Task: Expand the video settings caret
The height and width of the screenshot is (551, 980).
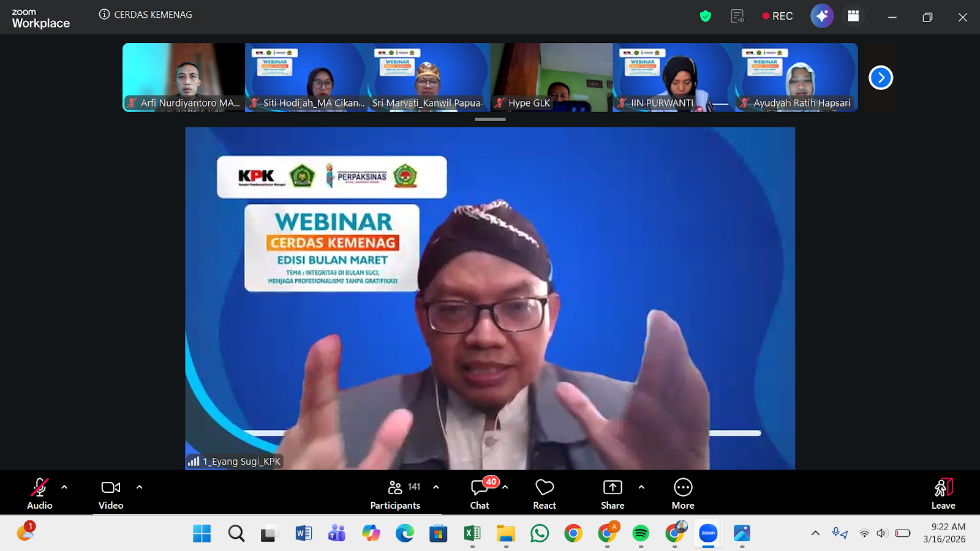Action: coord(140,487)
